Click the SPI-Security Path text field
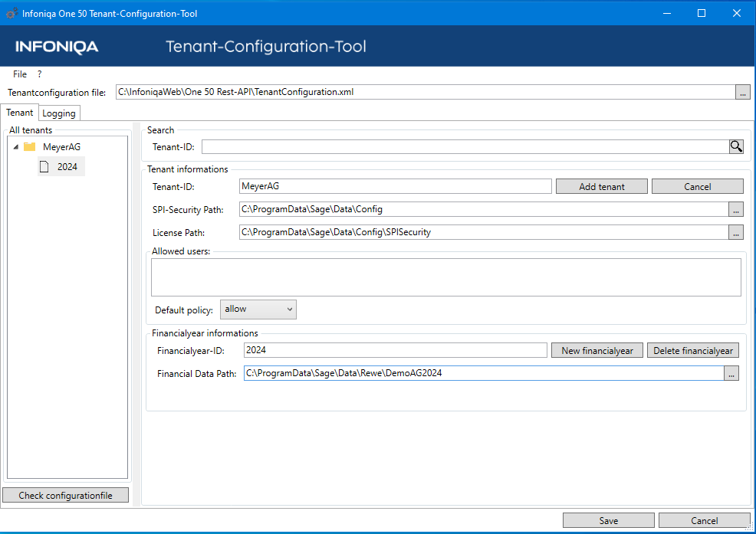 tap(484, 209)
